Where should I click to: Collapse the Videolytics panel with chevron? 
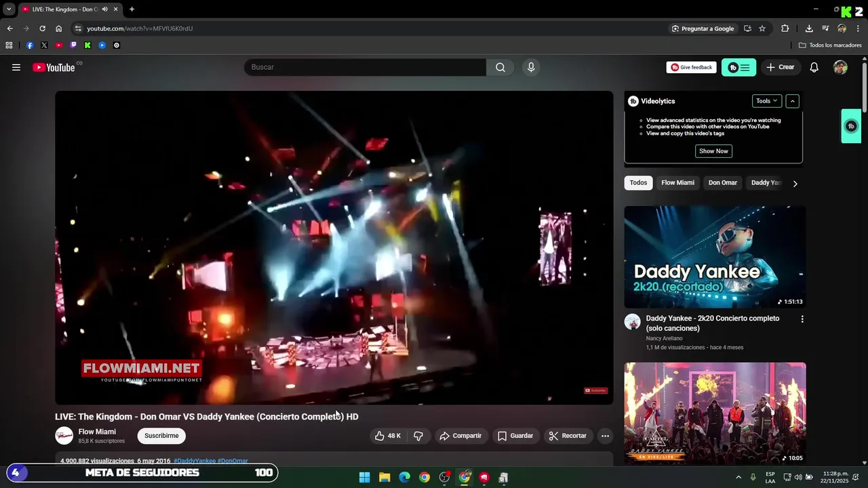pos(793,101)
